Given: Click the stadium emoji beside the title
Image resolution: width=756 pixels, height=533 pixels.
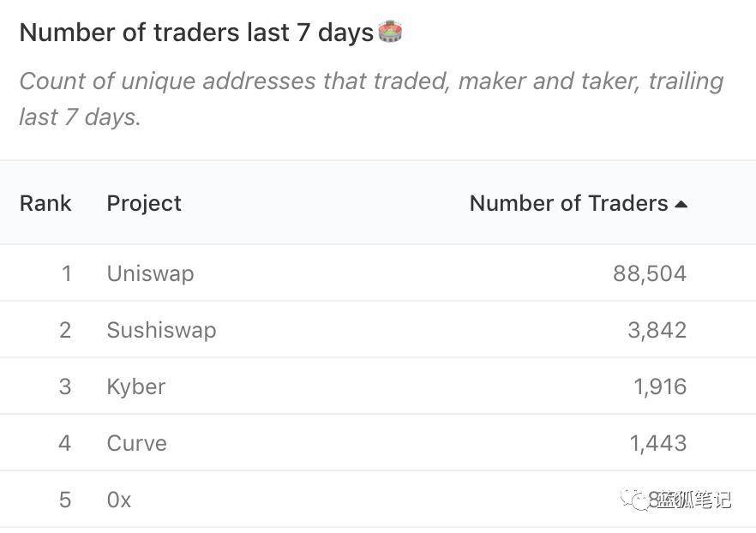Looking at the screenshot, I should (x=390, y=32).
